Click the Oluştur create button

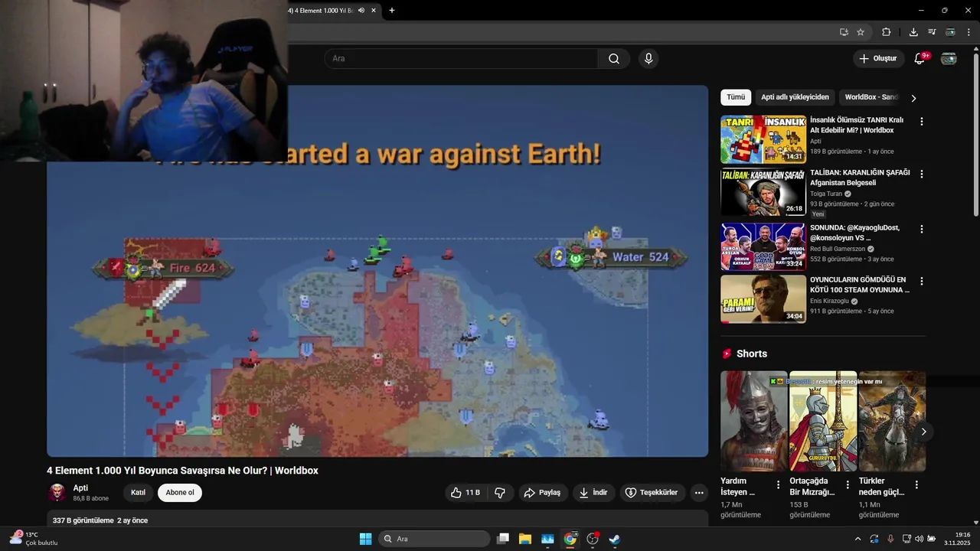(877, 59)
